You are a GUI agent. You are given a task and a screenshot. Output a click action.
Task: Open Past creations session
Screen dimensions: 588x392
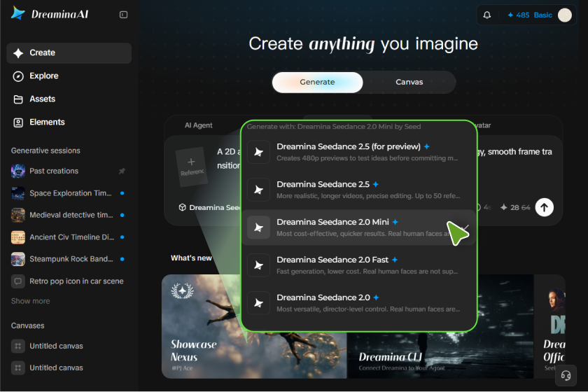pyautogui.click(x=69, y=171)
